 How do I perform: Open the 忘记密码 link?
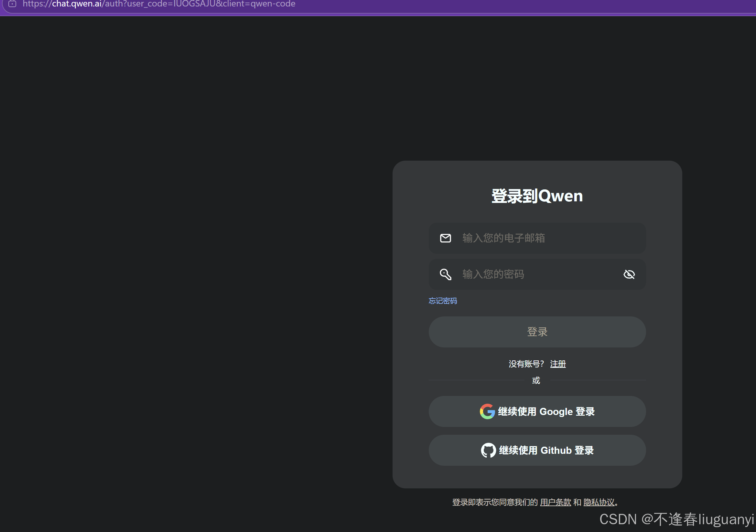[x=443, y=301]
